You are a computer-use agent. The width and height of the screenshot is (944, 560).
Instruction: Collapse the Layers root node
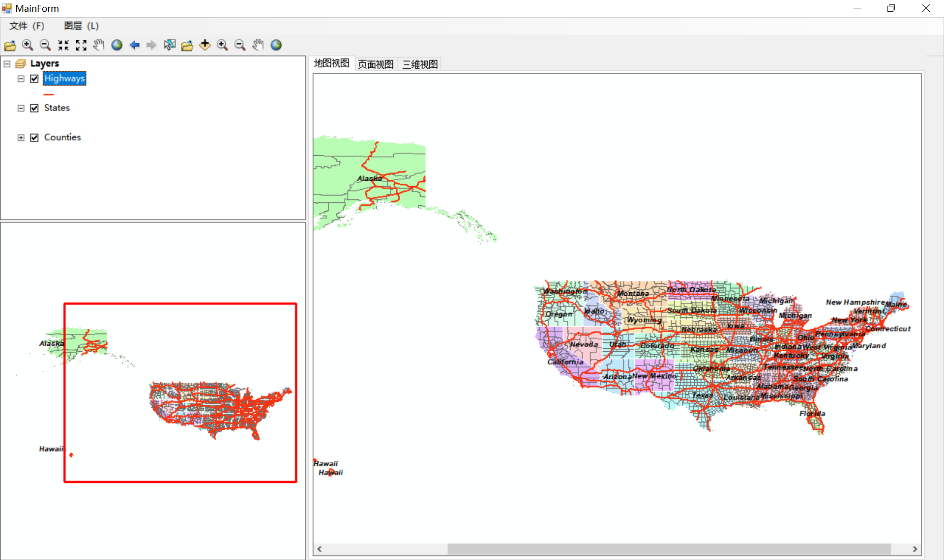[x=7, y=63]
